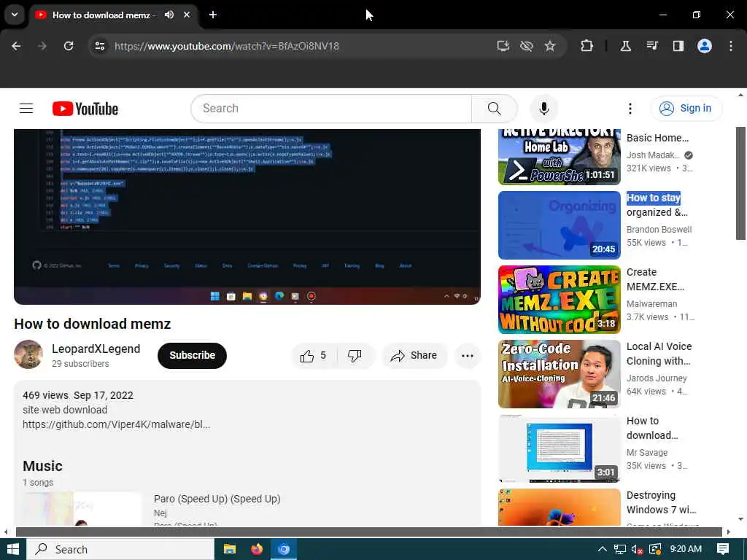Open 'Paro (Speed Up) (Speed Up)' song
The width and height of the screenshot is (747, 560).
217,499
